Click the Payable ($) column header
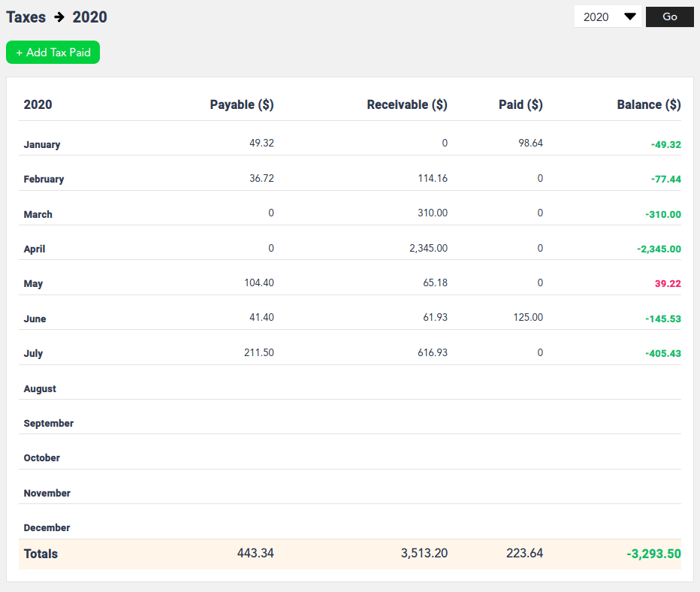 (242, 104)
